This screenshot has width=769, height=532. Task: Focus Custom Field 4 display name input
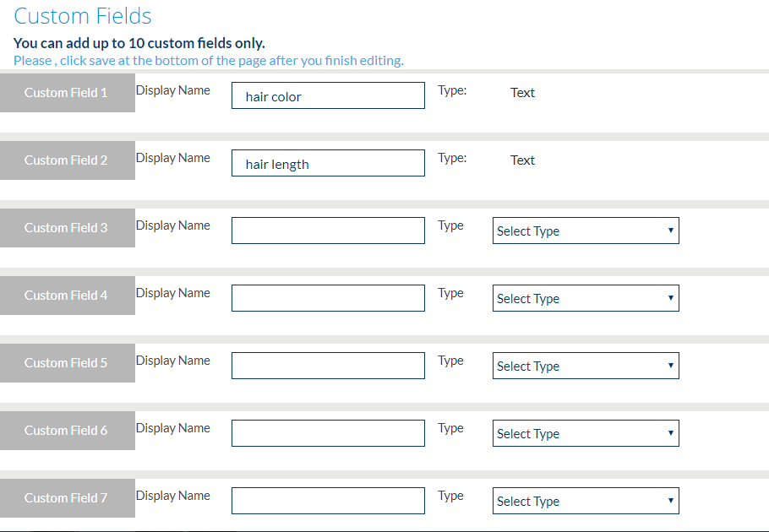pyautogui.click(x=328, y=298)
